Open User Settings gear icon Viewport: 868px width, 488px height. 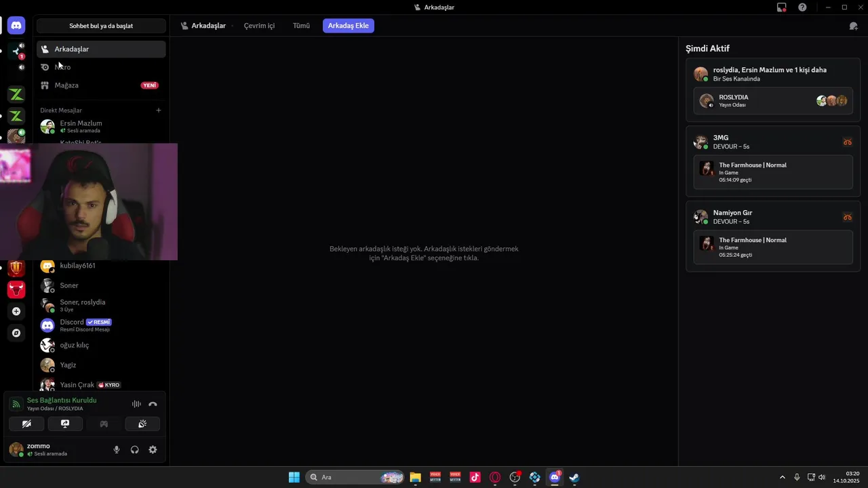(x=153, y=449)
